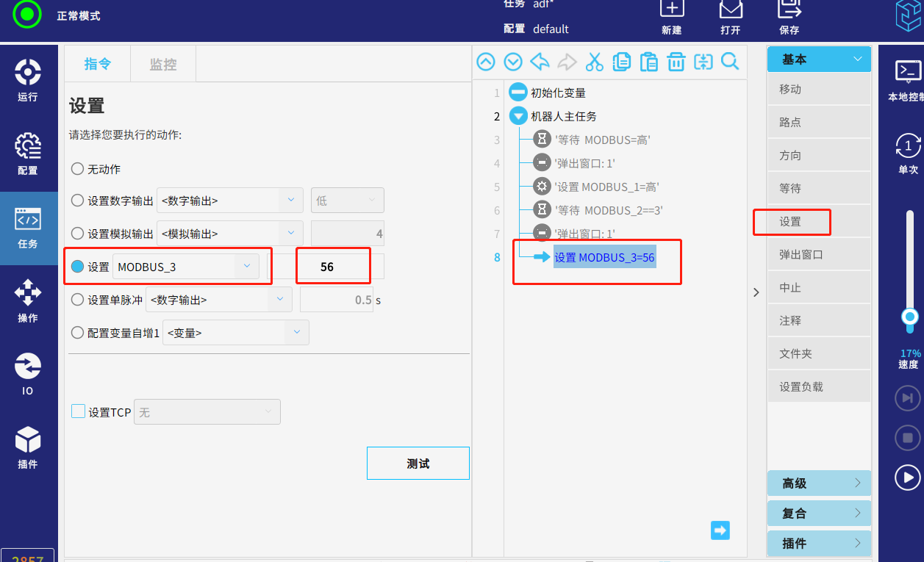This screenshot has height=562, width=924.
Task: Click the 测试 button
Action: pos(418,464)
